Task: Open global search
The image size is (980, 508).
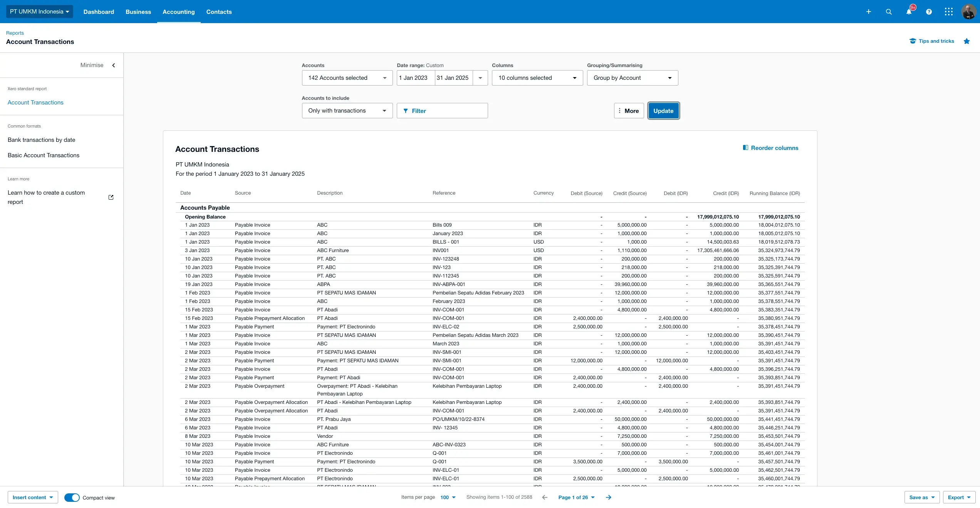Action: tap(889, 12)
